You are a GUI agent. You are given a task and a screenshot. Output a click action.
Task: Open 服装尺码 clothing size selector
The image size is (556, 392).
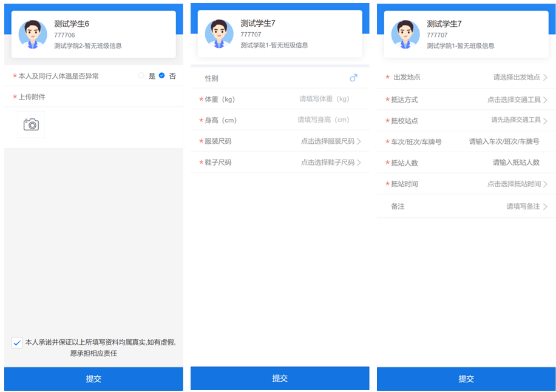(331, 141)
